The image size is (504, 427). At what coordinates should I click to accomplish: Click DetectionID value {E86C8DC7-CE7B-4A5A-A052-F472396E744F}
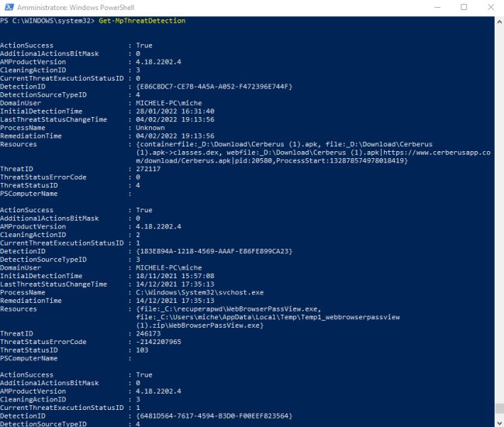(x=214, y=87)
